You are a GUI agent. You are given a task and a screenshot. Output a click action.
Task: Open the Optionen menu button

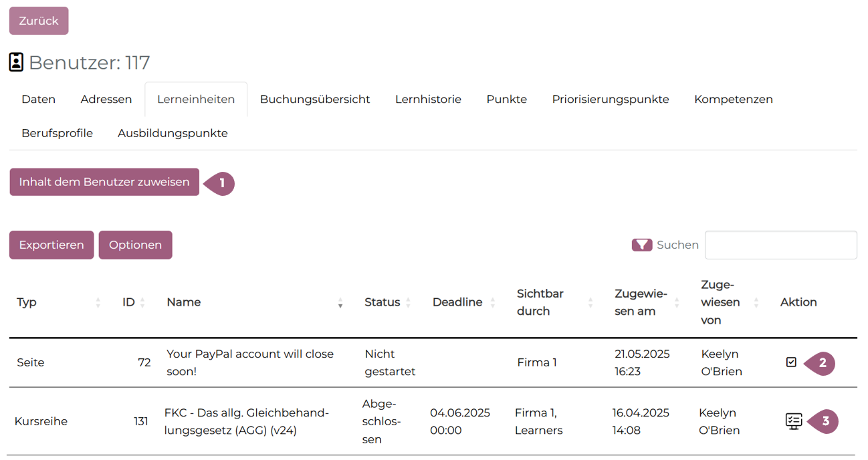coord(135,245)
